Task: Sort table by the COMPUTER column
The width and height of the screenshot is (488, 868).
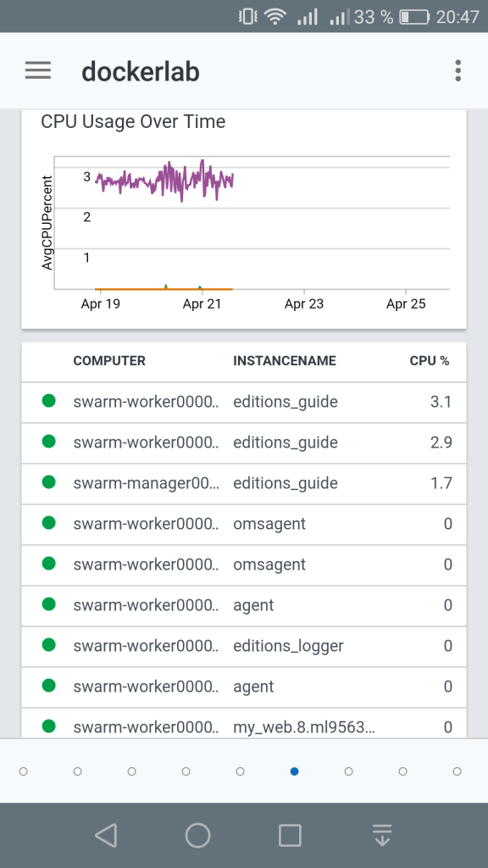Action: 110,361
